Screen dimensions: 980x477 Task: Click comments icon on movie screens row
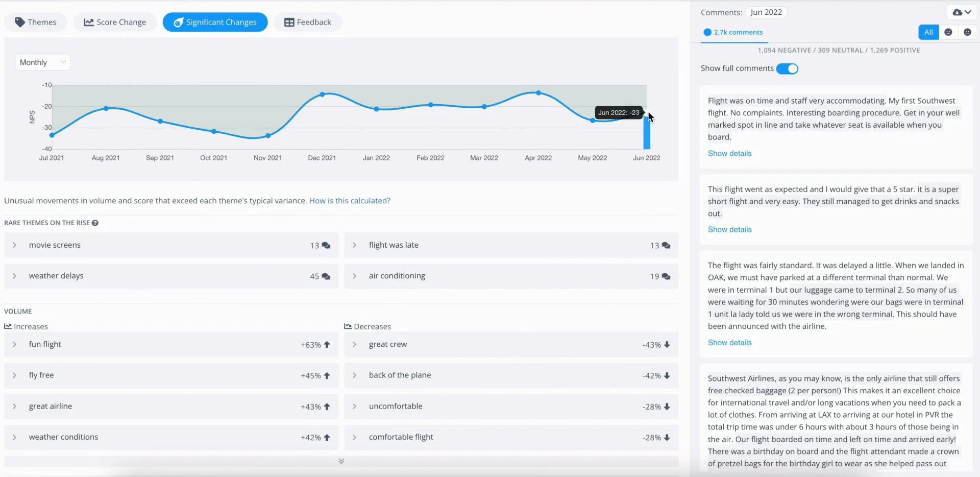tap(326, 246)
